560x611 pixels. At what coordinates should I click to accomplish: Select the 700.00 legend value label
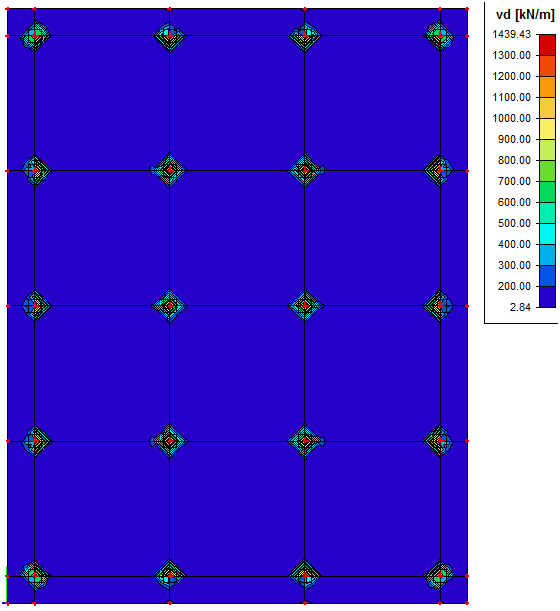pyautogui.click(x=514, y=181)
